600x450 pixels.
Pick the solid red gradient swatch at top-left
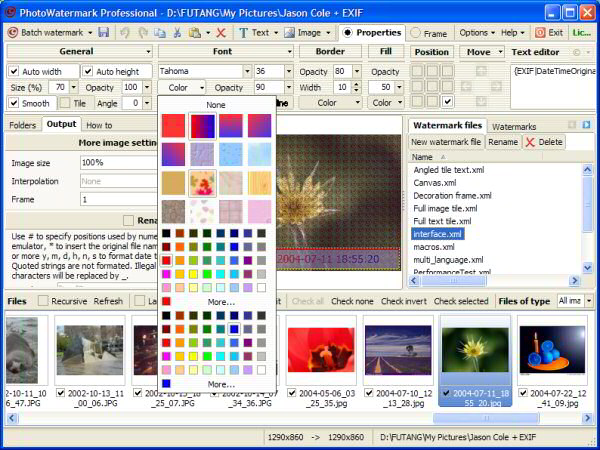(174, 126)
